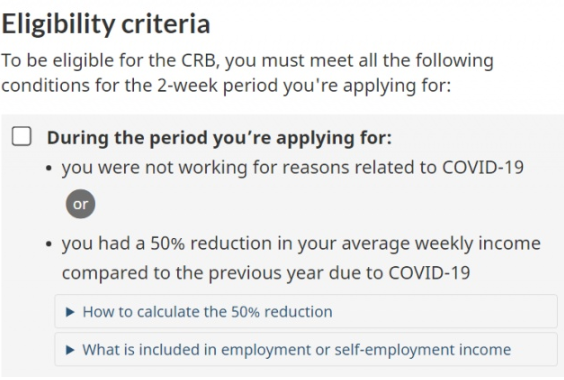Click the bold 'During the period you're applying for:' label
Viewport: 564px width, 380px height.
coord(219,138)
